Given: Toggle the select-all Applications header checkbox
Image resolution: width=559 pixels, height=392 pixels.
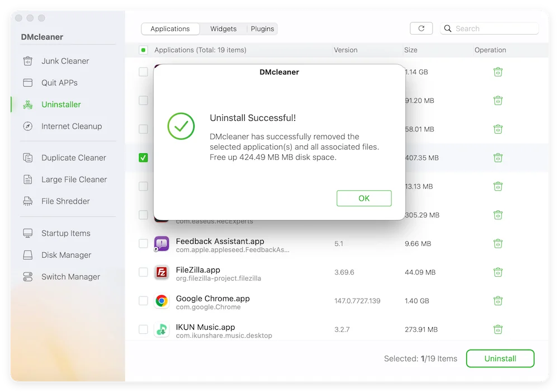Looking at the screenshot, I should (143, 50).
